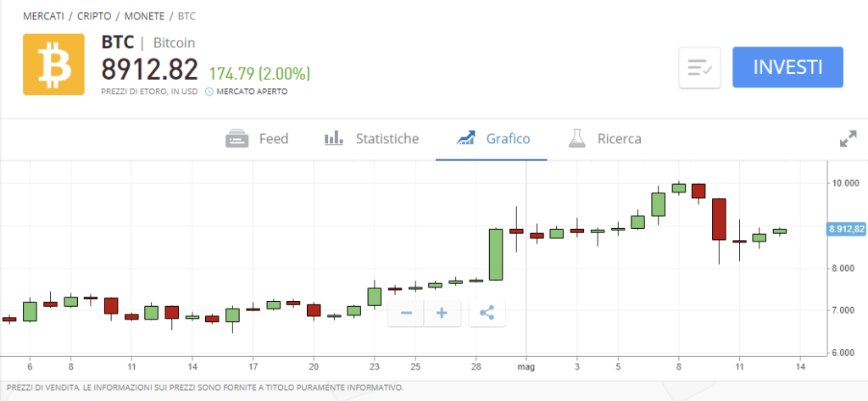Zoom in the chart with plus button
The image size is (868, 401).
[x=442, y=314]
